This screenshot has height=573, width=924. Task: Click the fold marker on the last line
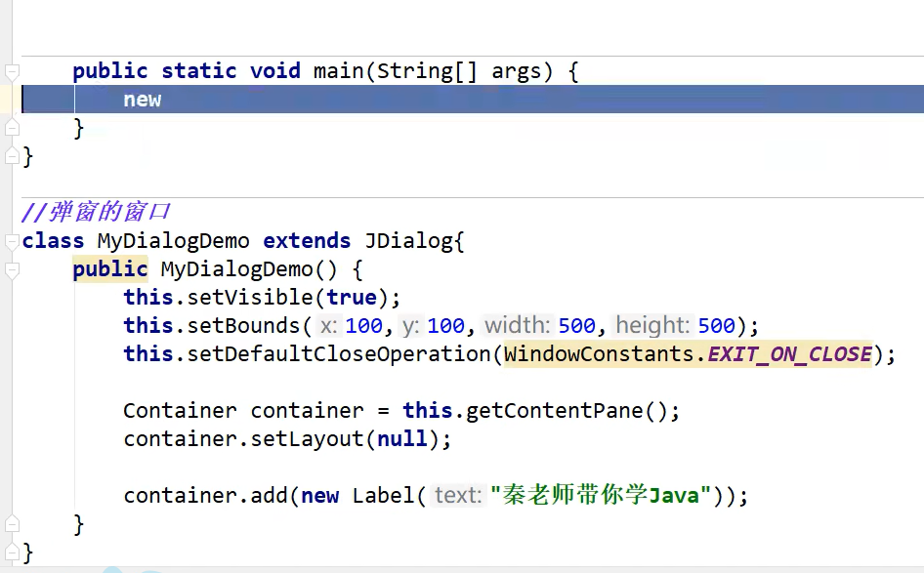pos(12,553)
